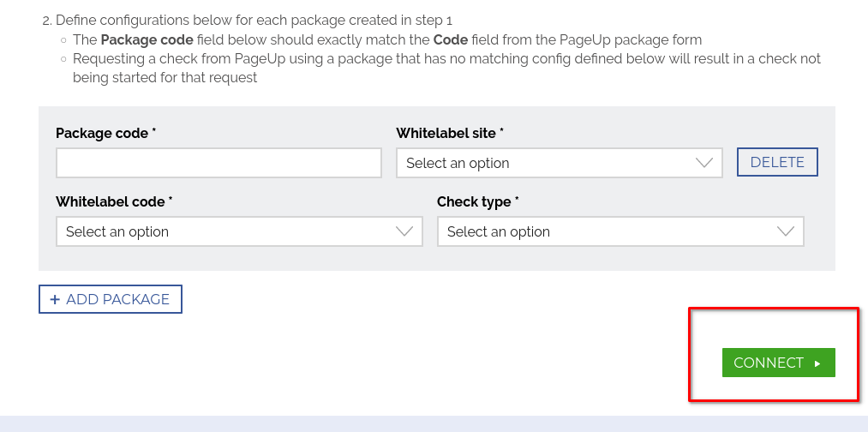This screenshot has width=868, height=432.
Task: Open the Whitelabel site dropdown
Action: pos(559,163)
